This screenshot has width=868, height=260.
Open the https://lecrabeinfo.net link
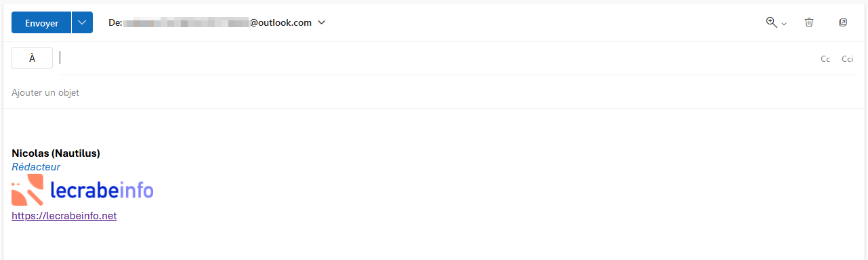pos(64,216)
